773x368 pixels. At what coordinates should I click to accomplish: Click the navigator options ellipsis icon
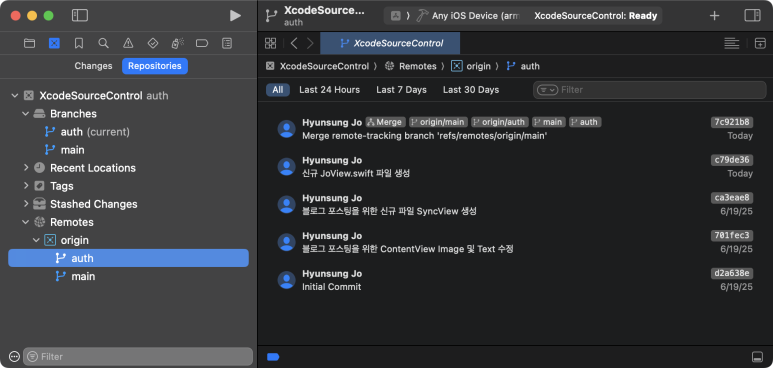coord(14,356)
